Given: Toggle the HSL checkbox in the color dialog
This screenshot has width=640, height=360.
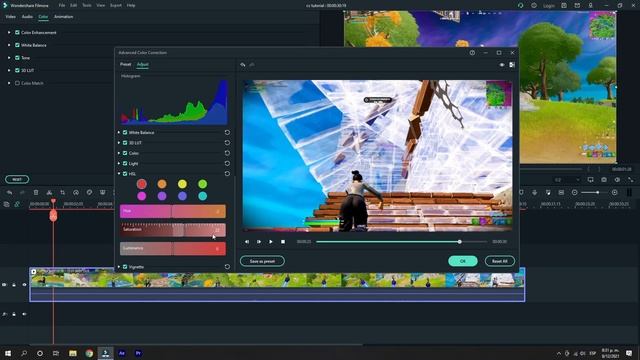Looking at the screenshot, I should pyautogui.click(x=125, y=173).
